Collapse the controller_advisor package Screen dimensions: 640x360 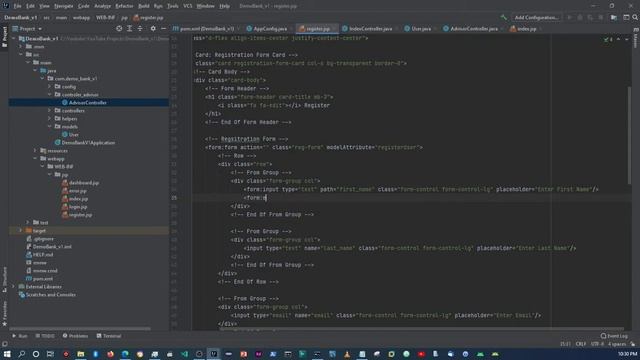pos(50,94)
